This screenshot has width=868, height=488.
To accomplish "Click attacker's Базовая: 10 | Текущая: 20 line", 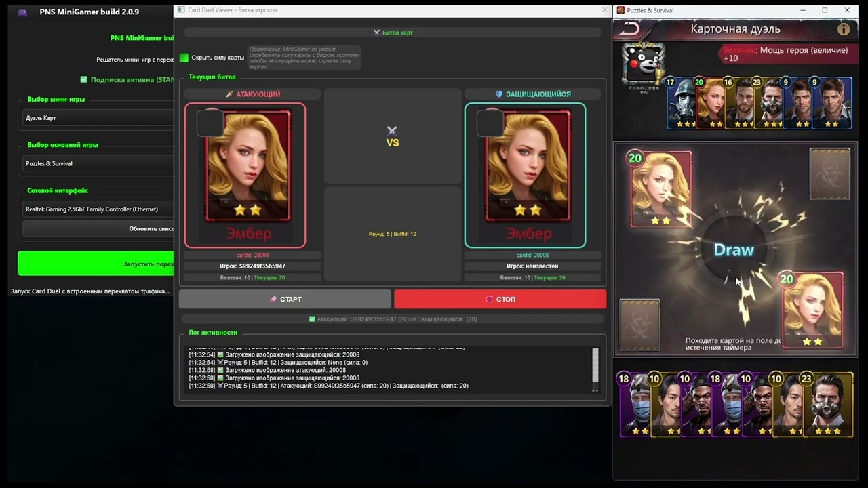I will tap(252, 278).
